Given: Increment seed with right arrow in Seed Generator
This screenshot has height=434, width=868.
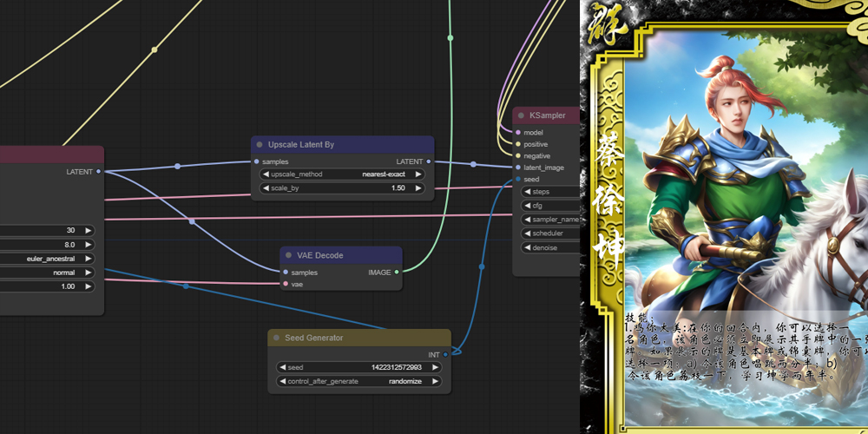Looking at the screenshot, I should [x=435, y=367].
